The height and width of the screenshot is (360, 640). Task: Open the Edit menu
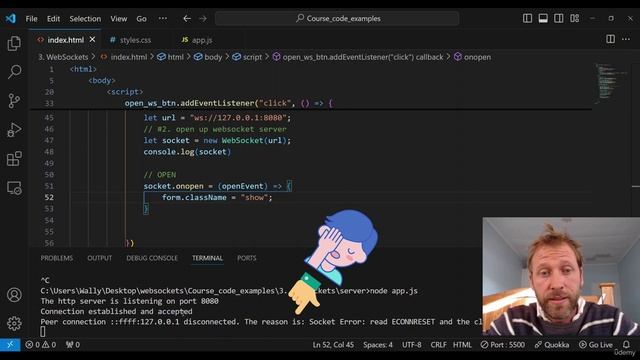[x=53, y=19]
